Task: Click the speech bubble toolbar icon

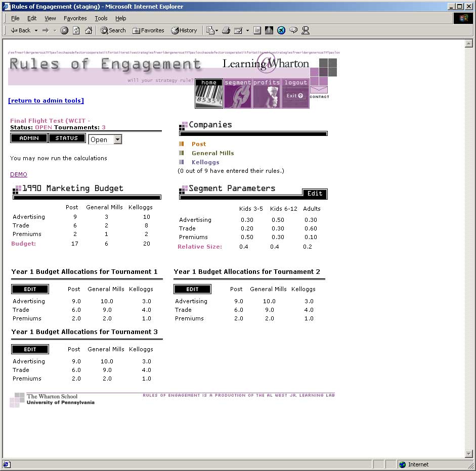Action: [x=293, y=30]
